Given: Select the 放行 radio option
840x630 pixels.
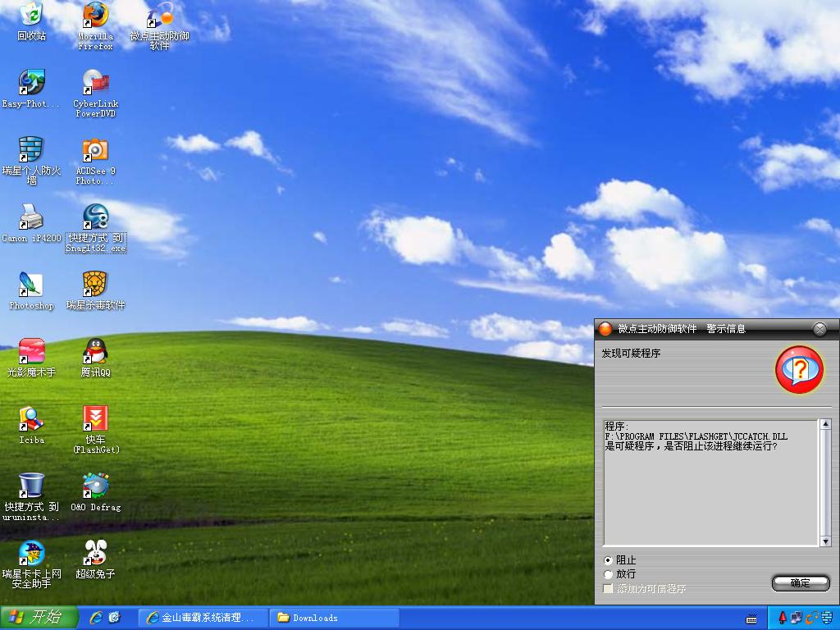Looking at the screenshot, I should 608,574.
